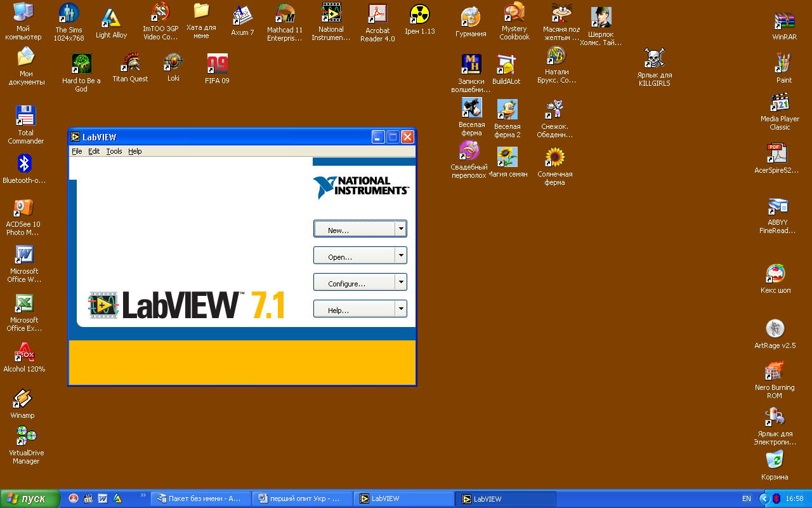Viewport: 812px width, 508px height.
Task: Expand the New... dropdown arrow
Action: click(400, 229)
